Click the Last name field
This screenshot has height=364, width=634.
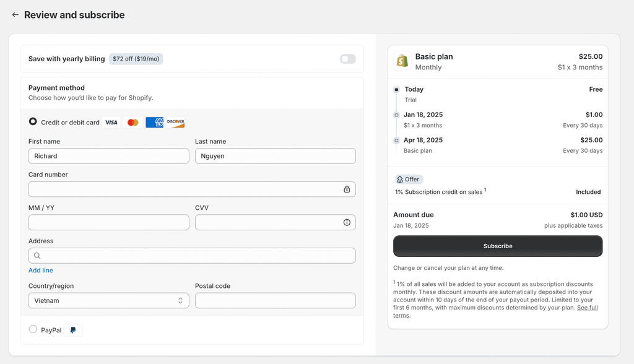tap(276, 156)
